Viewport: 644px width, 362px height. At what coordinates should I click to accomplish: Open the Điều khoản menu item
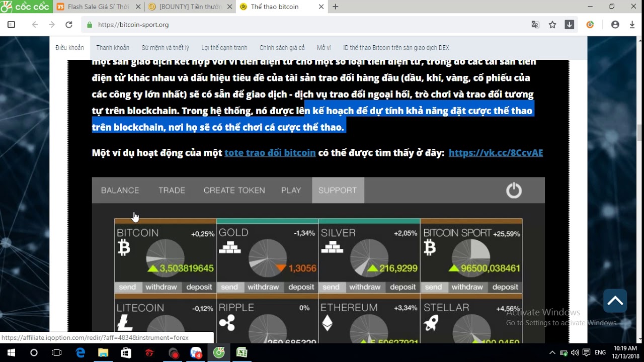pyautogui.click(x=69, y=48)
